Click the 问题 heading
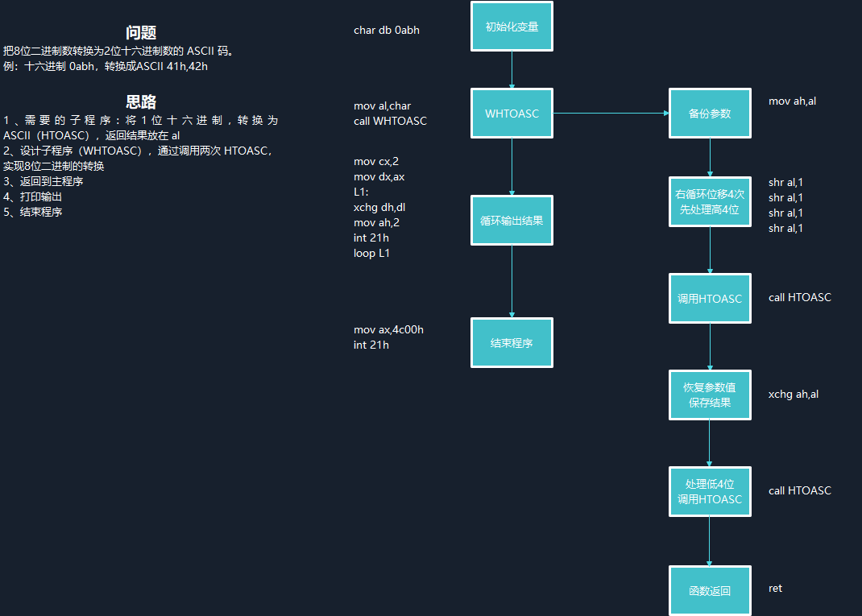This screenshot has width=862, height=616. (x=141, y=32)
